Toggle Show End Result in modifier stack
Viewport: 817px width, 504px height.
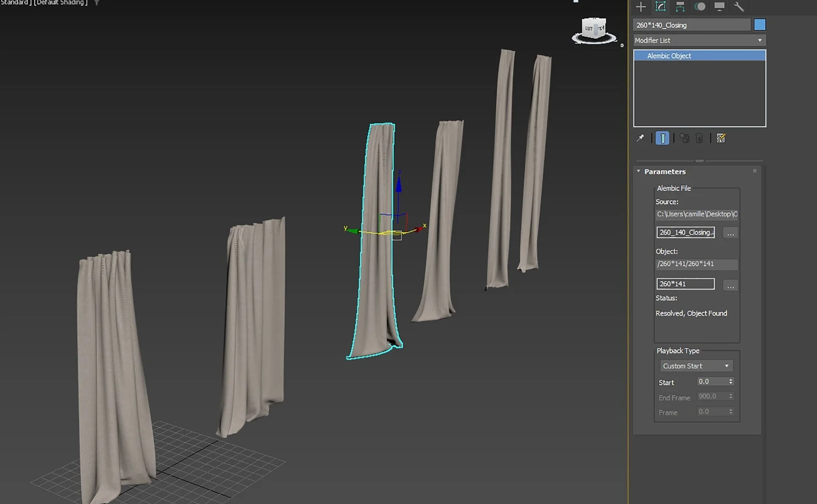pos(662,138)
